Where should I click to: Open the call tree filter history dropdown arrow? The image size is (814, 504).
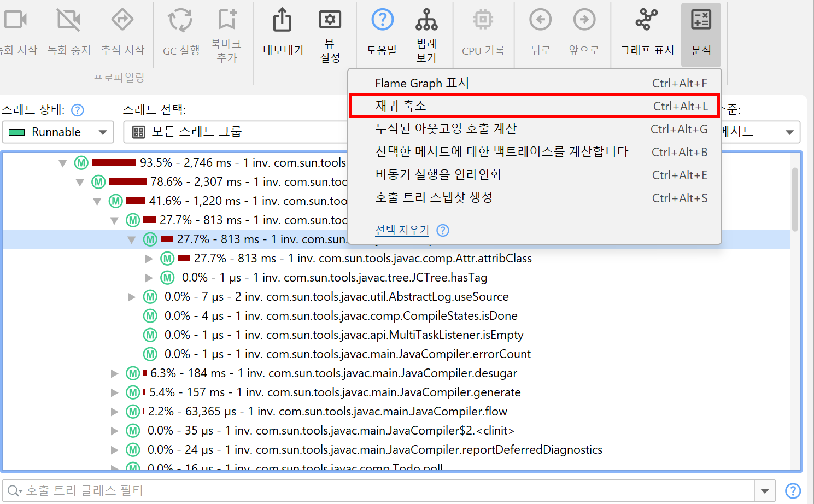765,491
